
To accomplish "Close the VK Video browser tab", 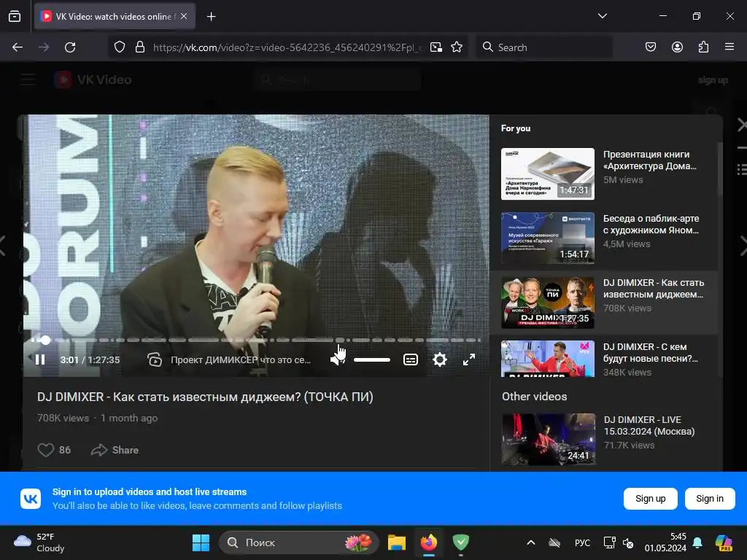I will tap(184, 16).
